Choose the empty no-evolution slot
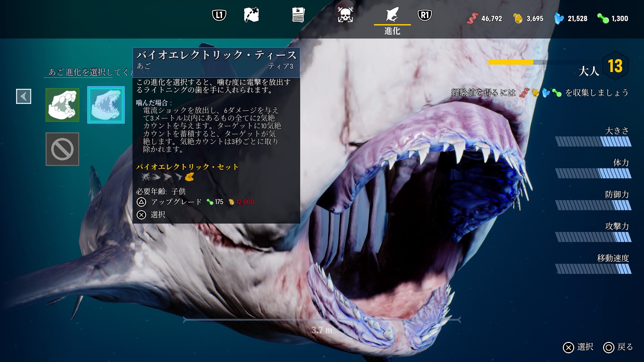The width and height of the screenshot is (644, 362). coord(62,149)
